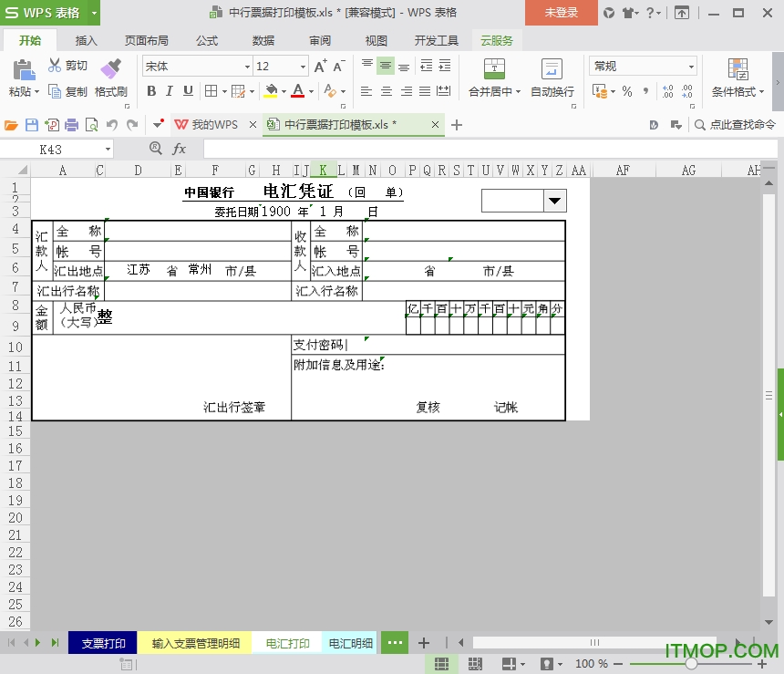784x674 pixels.
Task: Open the number format dropdown 常规
Action: point(691,66)
